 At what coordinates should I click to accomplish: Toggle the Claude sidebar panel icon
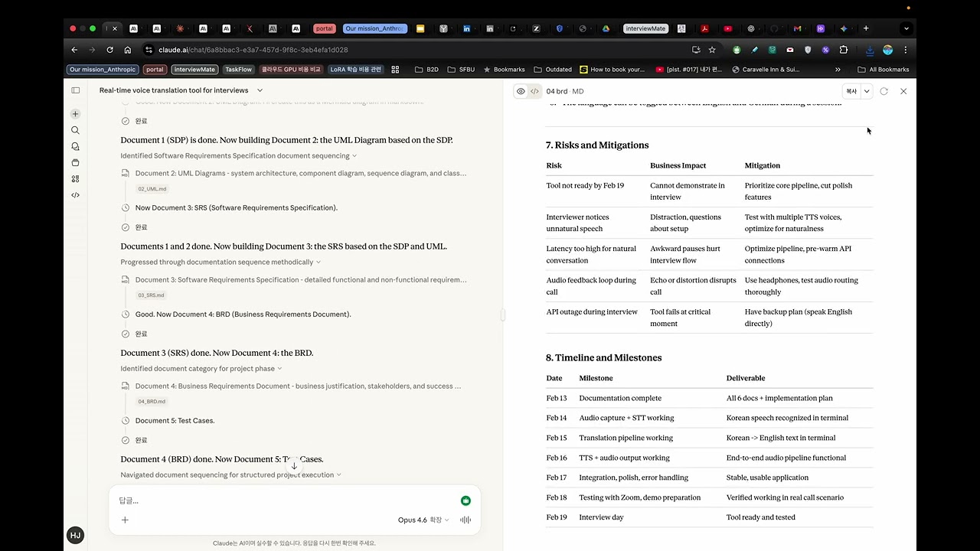tap(75, 90)
